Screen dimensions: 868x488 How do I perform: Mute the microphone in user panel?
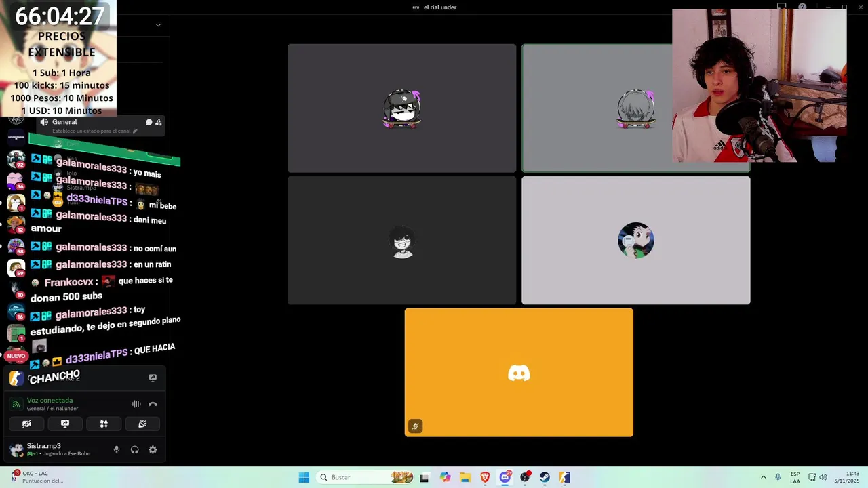click(x=117, y=449)
